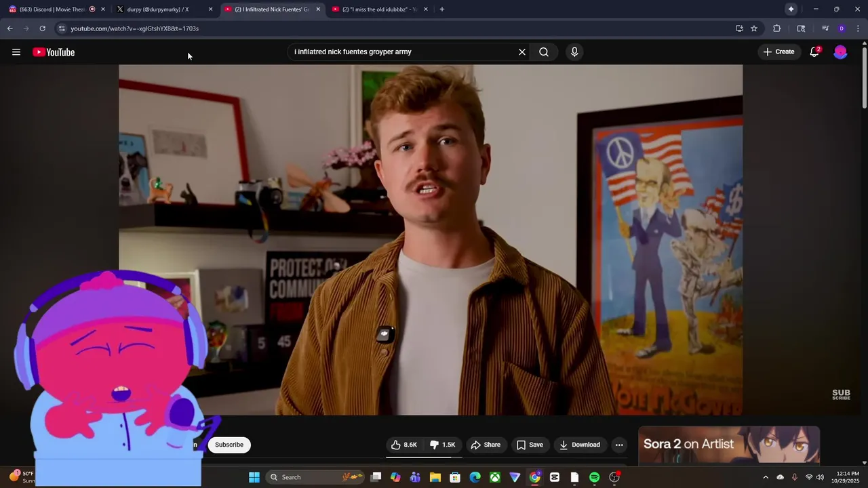The height and width of the screenshot is (488, 868).
Task: Open volume controls in system tray
Action: pyautogui.click(x=820, y=477)
